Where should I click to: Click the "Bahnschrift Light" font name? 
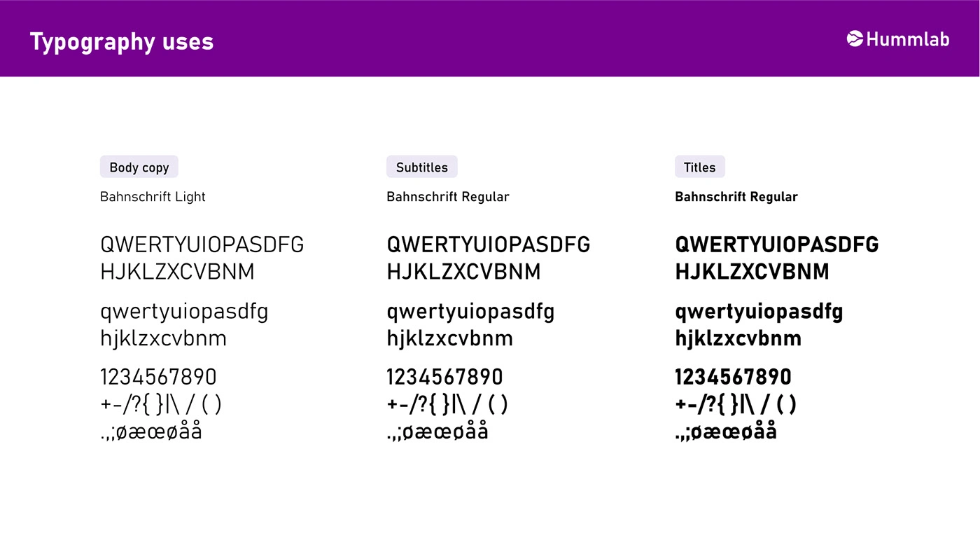click(x=153, y=197)
